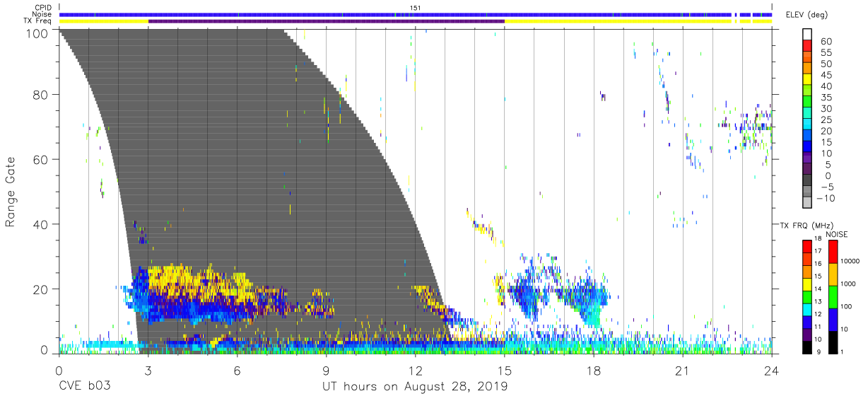The image size is (868, 401).
Task: Click the x-axis tick label '3'
Action: click(148, 371)
